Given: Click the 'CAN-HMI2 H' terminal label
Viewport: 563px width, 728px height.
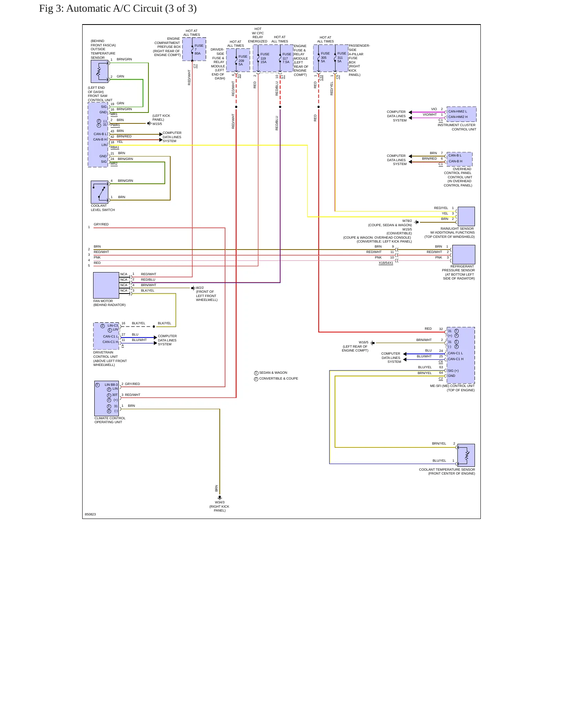Looking at the screenshot, I should point(458,117).
